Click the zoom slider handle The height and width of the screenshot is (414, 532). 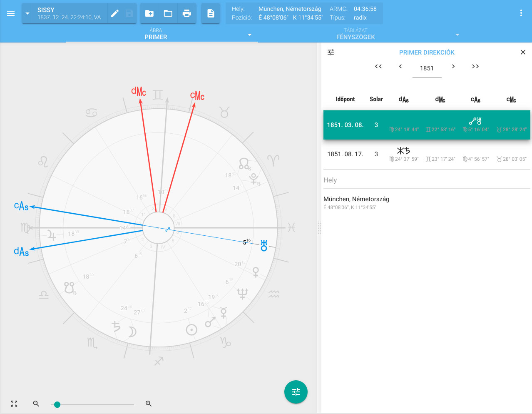(57, 404)
